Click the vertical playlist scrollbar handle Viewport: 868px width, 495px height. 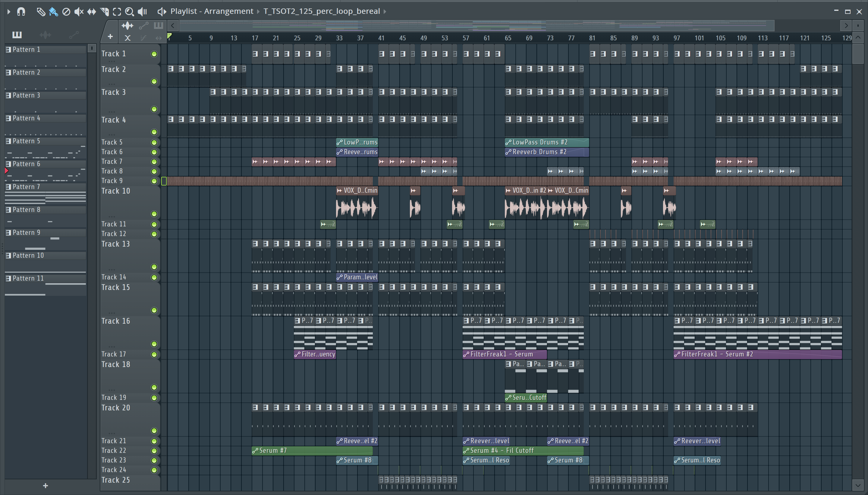pyautogui.click(x=858, y=53)
